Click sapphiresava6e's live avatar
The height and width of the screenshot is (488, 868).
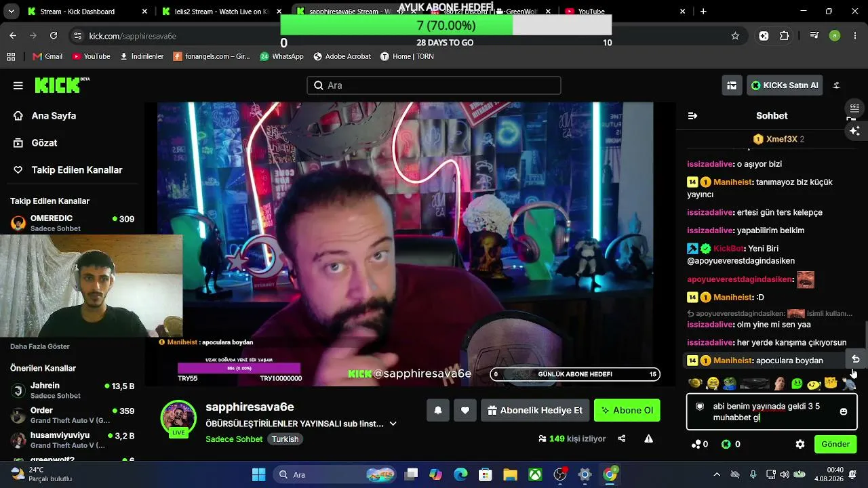pyautogui.click(x=178, y=418)
